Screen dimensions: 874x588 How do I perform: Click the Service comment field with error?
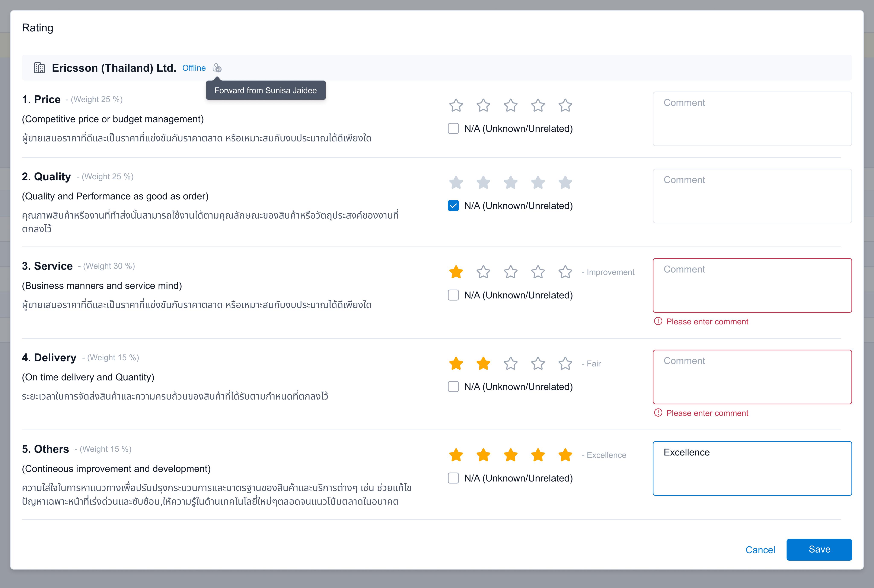coord(752,285)
